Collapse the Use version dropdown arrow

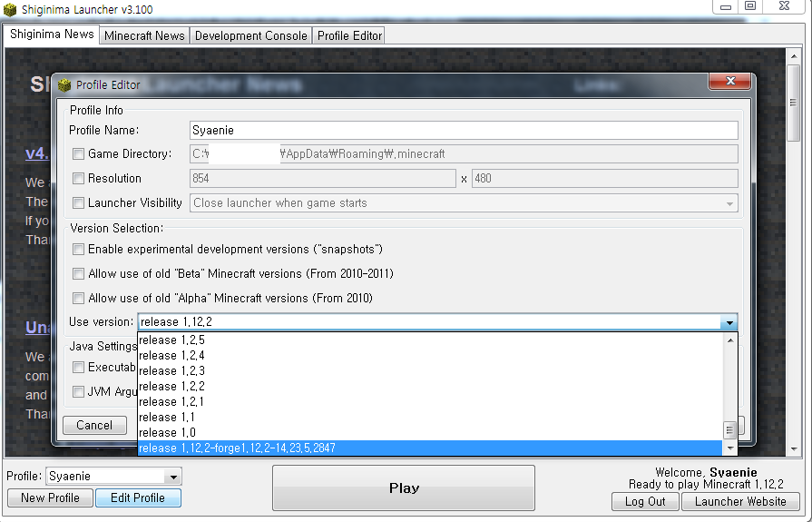(x=729, y=322)
